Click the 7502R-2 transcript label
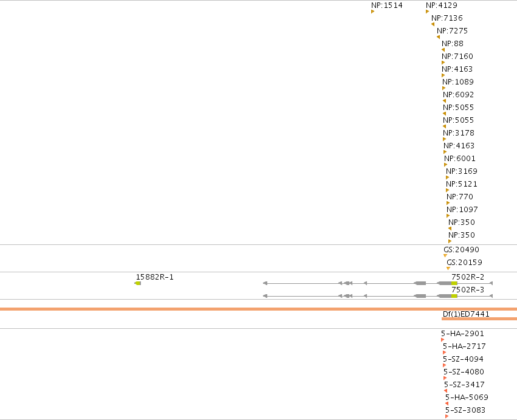The image size is (517, 420). click(468, 277)
